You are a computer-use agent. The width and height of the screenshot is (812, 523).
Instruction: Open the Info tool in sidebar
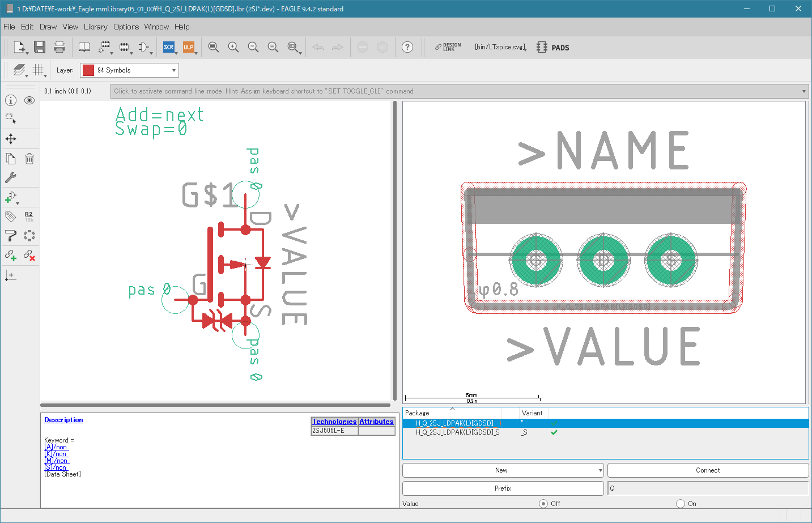tap(11, 100)
